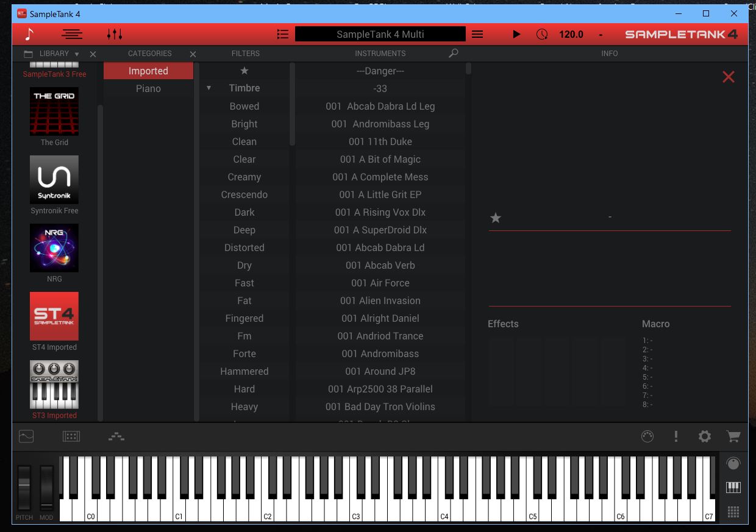Close the Categories column
756x532 pixels.
(x=193, y=54)
